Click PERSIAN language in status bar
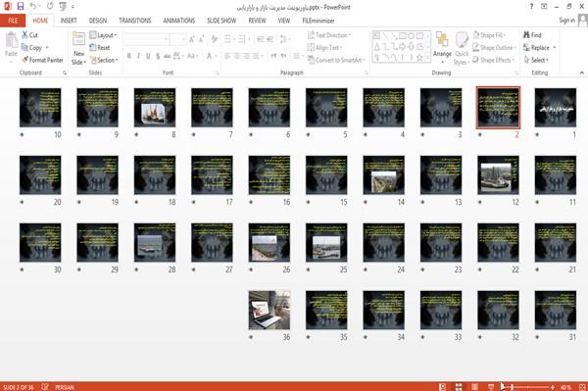The width and height of the screenshot is (588, 391). point(65,387)
